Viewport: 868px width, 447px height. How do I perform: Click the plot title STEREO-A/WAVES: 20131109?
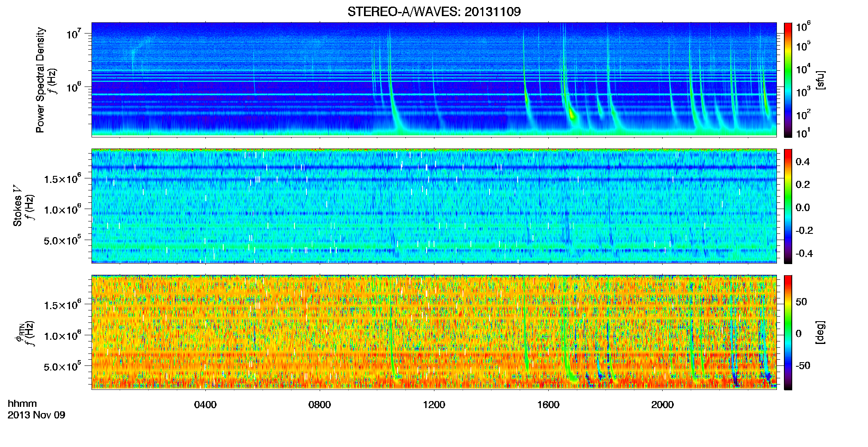(434, 12)
